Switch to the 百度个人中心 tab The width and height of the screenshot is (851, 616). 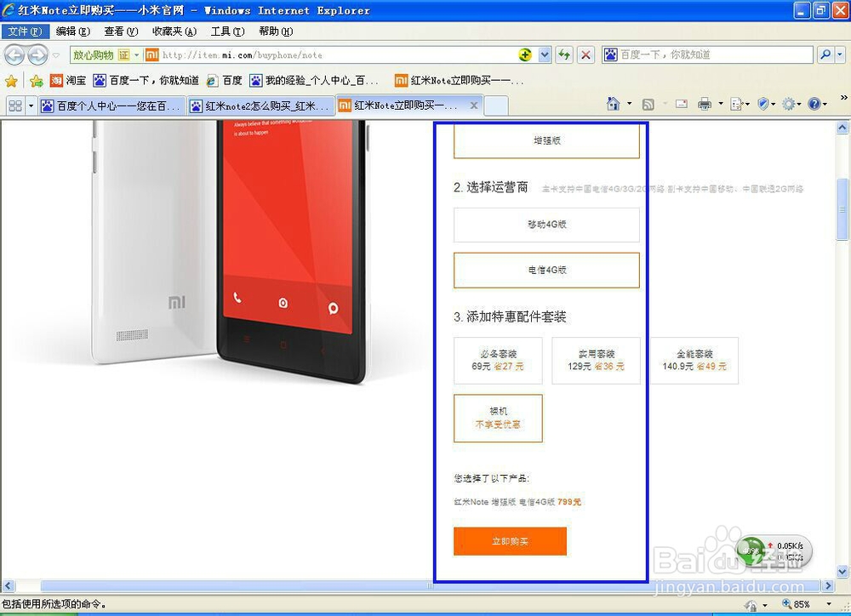[x=111, y=106]
